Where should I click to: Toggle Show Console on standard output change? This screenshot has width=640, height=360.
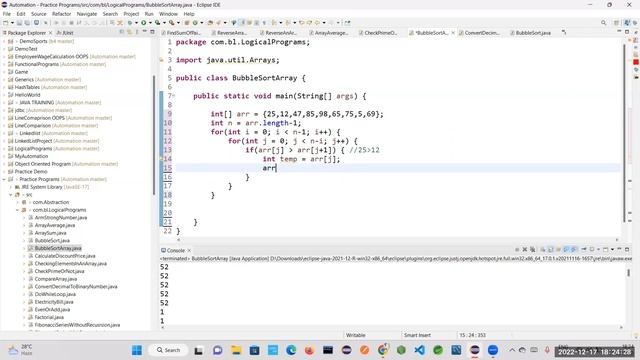tap(566, 249)
